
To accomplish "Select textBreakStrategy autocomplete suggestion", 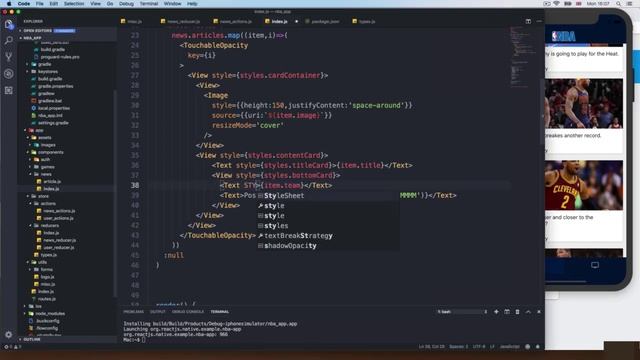I will click(x=328, y=236).
